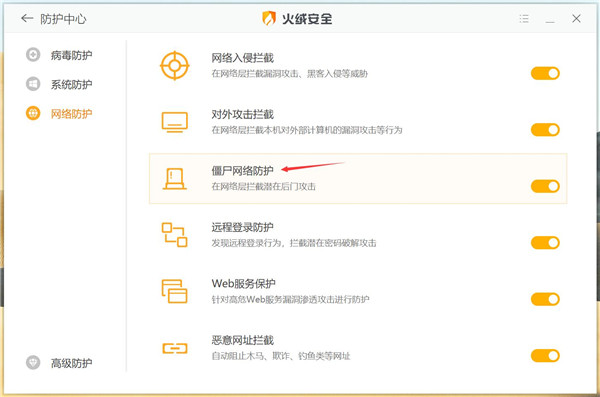Click description 在网络层拦截本机对外部计算机的漏洞攻击等行为

click(307, 130)
